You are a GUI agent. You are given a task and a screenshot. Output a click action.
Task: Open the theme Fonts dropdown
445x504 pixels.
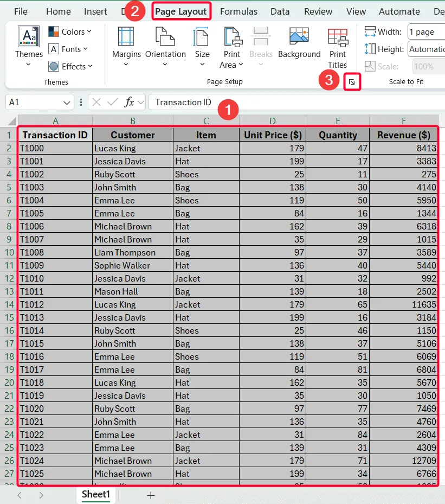[68, 49]
